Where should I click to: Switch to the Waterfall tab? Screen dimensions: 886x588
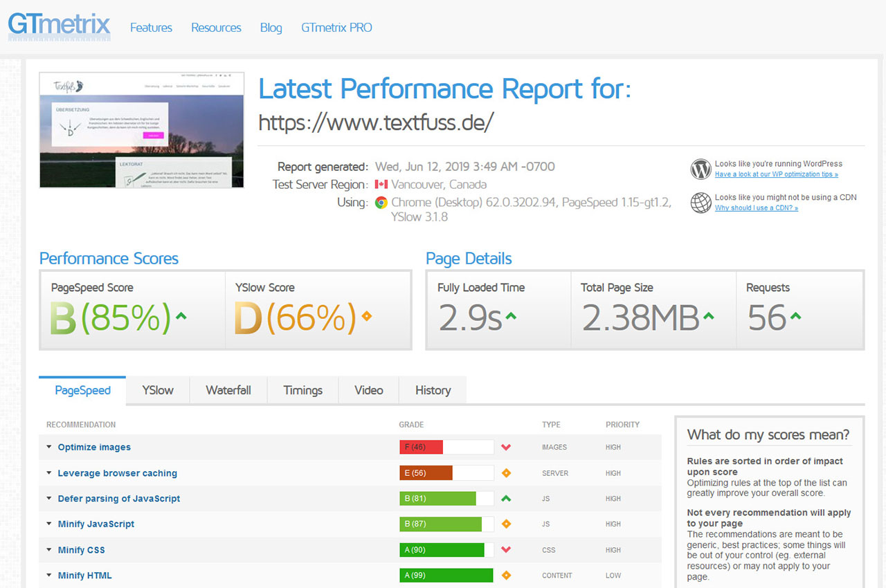click(x=228, y=390)
